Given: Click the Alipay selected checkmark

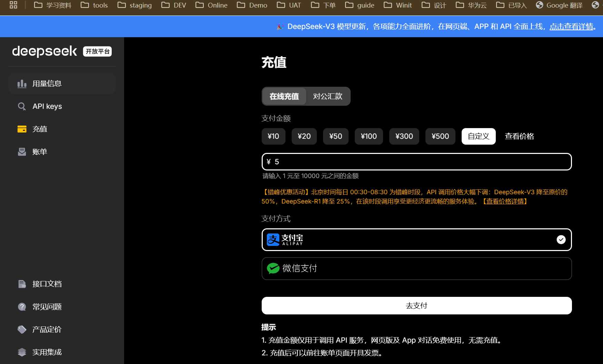Looking at the screenshot, I should tap(561, 240).
